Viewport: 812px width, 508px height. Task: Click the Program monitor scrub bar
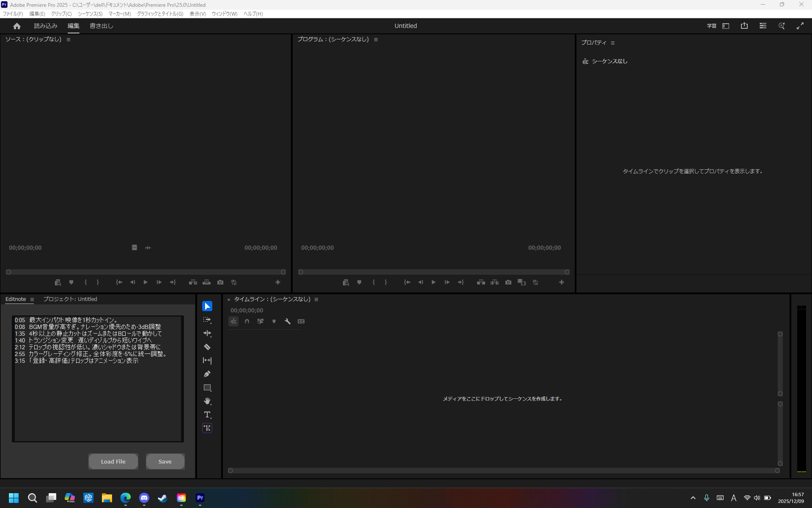[433, 272]
